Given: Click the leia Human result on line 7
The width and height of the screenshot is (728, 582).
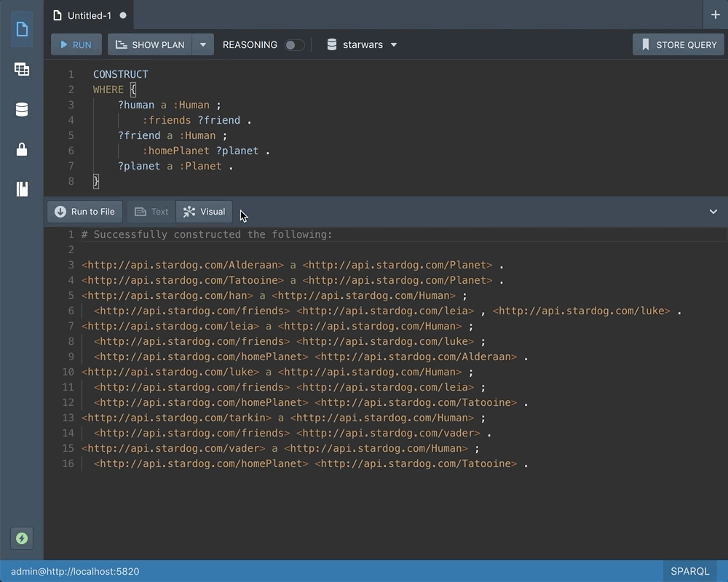Looking at the screenshot, I should pyautogui.click(x=277, y=326).
